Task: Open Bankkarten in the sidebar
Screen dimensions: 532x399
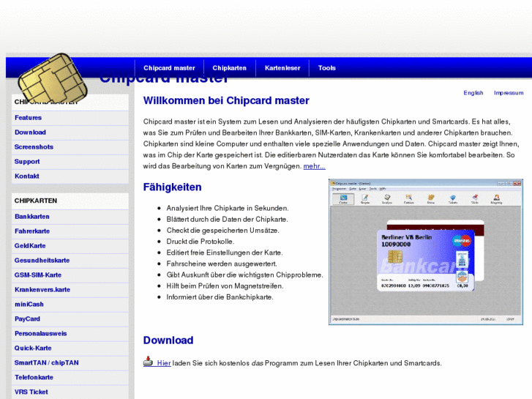Action: pyautogui.click(x=70, y=217)
